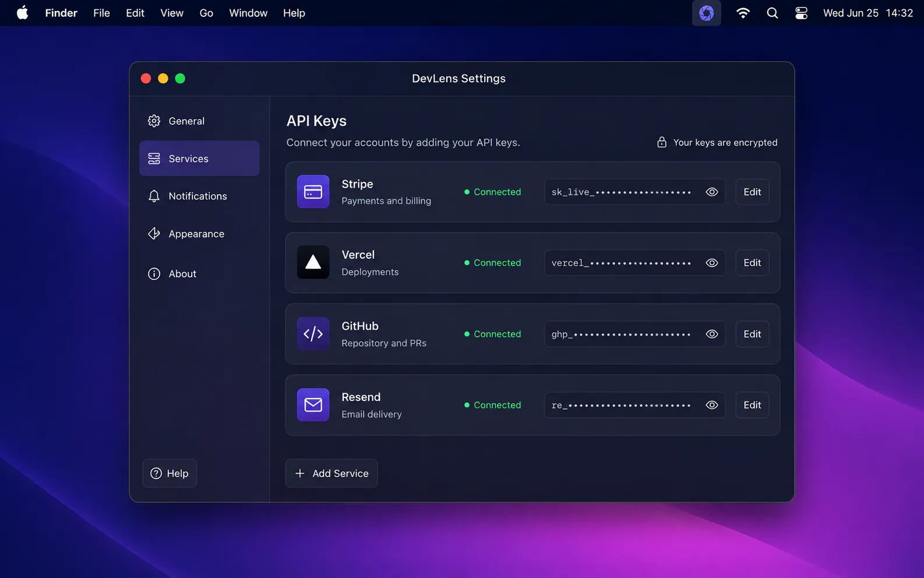Show the GitHub token with eye icon

tap(712, 334)
